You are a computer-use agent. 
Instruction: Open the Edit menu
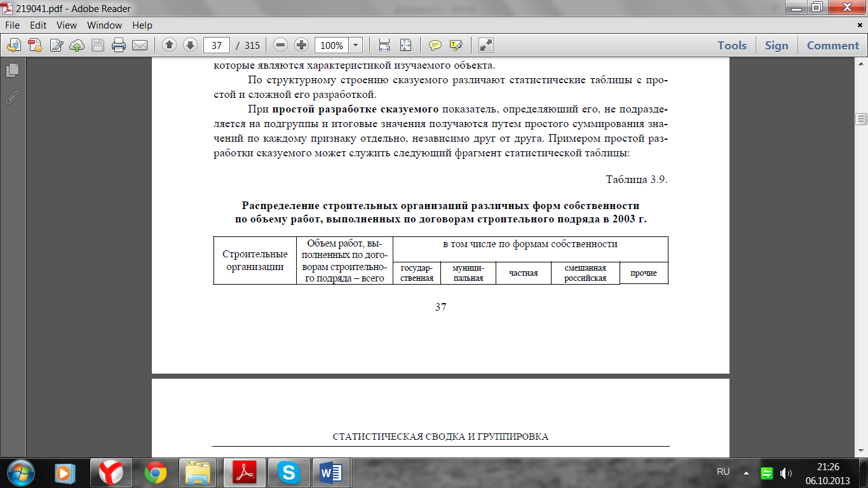38,25
